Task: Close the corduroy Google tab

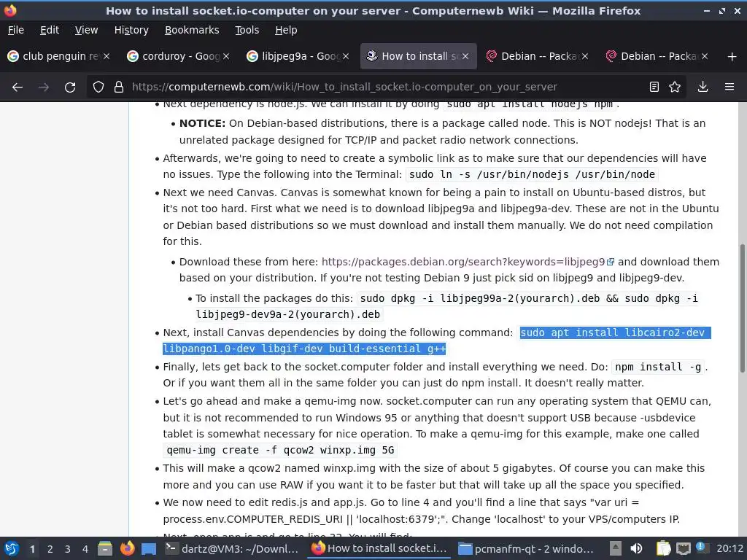Action: (x=226, y=56)
